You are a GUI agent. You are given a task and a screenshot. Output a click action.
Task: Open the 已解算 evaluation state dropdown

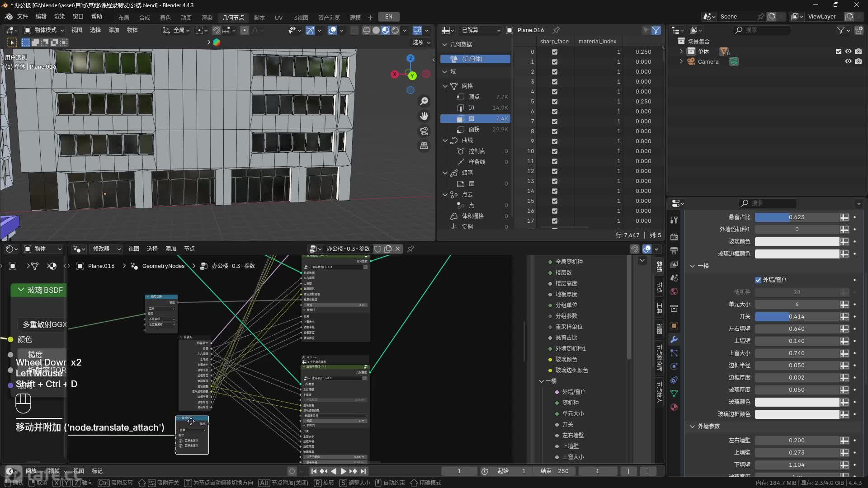[x=479, y=30]
